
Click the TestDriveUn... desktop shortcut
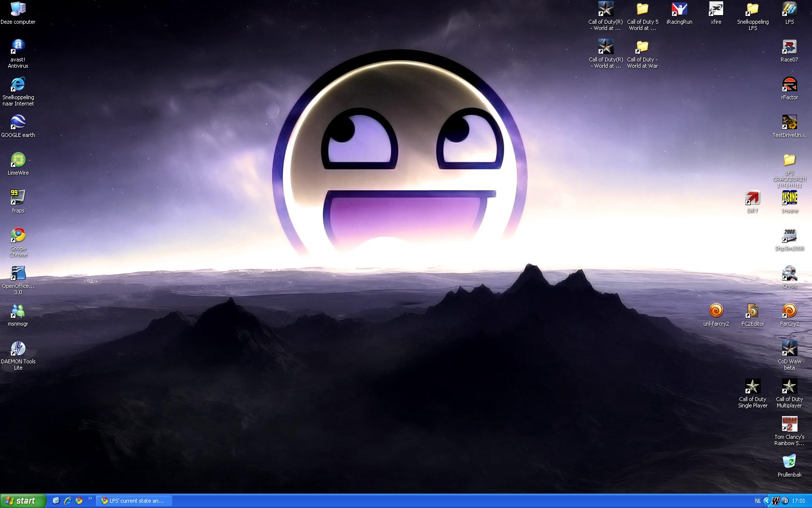(x=789, y=126)
